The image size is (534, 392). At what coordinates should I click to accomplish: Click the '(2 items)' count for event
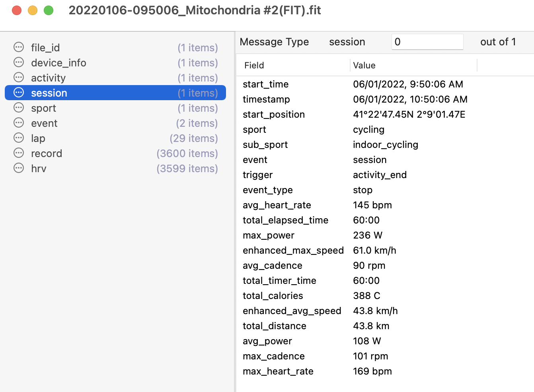pyautogui.click(x=197, y=123)
